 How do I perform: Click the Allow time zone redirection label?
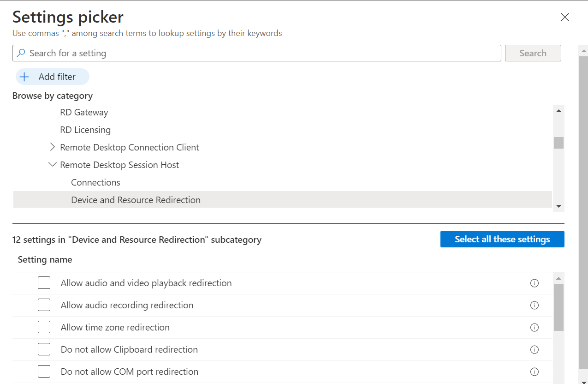[x=115, y=327]
